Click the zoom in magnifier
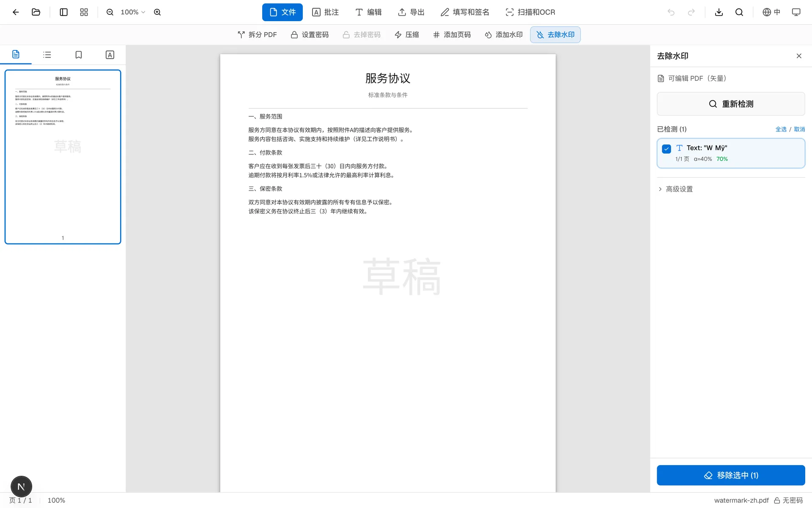812x508 pixels. click(x=157, y=12)
